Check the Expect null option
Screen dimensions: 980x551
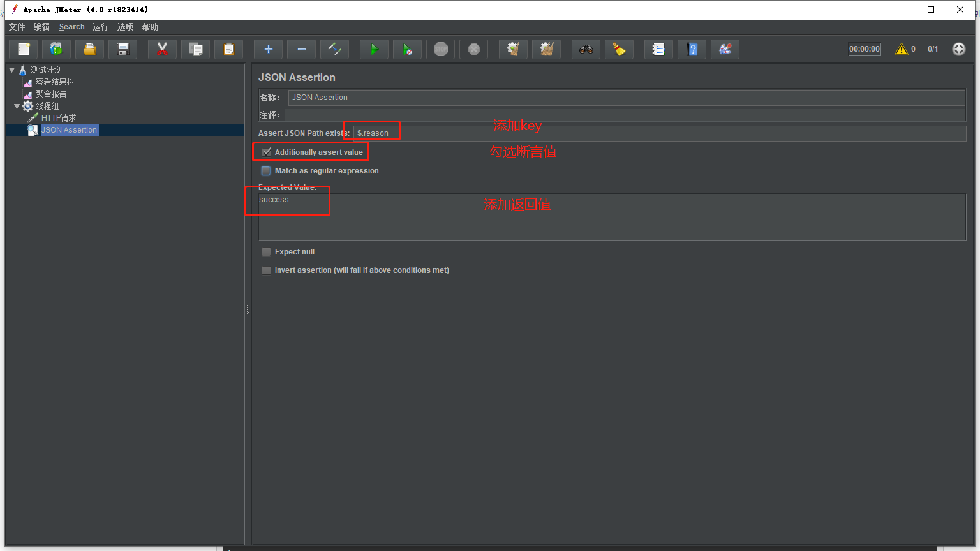point(267,252)
